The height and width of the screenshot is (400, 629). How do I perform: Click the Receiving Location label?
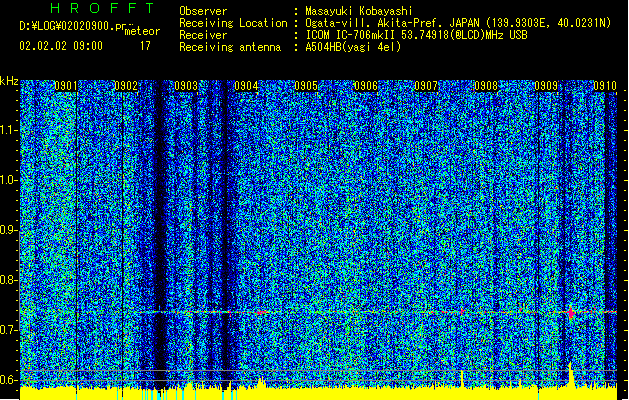point(233,23)
